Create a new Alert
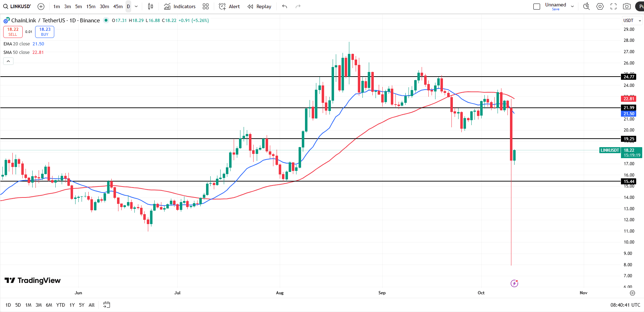 coord(229,6)
